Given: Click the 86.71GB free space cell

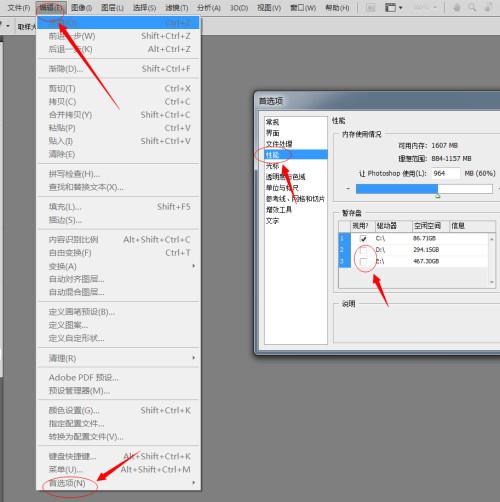Looking at the screenshot, I should tap(424, 238).
